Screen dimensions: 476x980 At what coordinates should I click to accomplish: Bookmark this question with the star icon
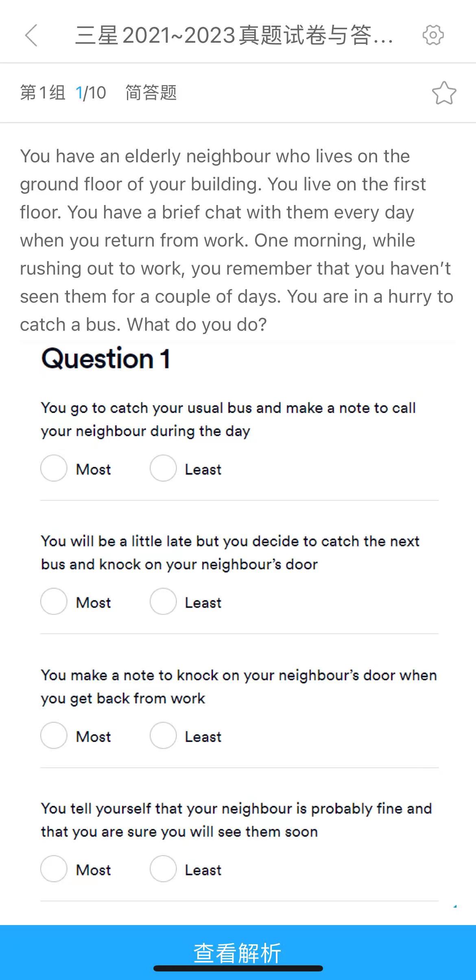pos(444,93)
